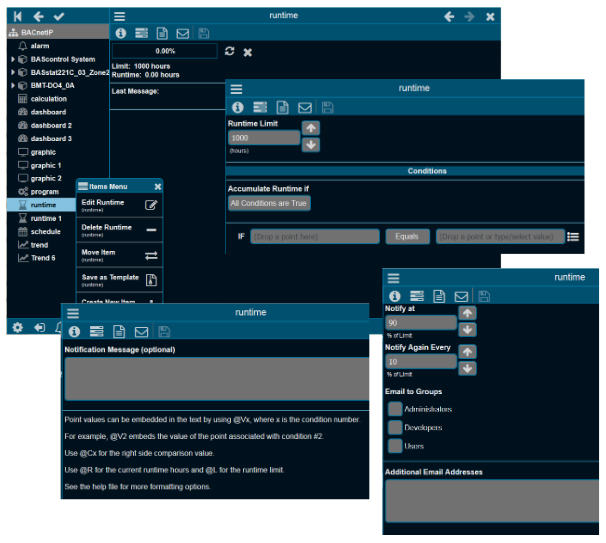Increase the Runtime Limit with the up arrow
The height and width of the screenshot is (543, 606).
pyautogui.click(x=311, y=128)
